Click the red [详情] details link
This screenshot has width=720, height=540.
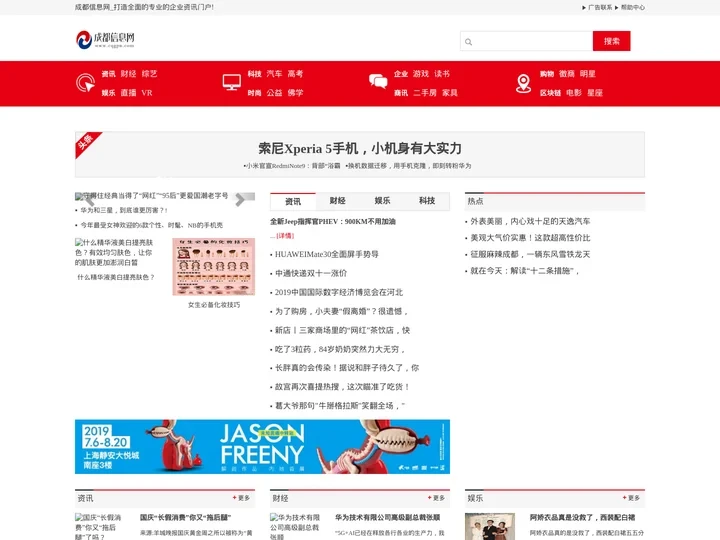[285, 236]
